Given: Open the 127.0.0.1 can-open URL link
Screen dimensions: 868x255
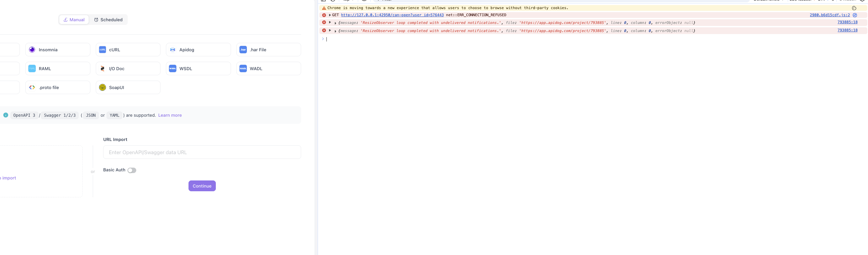Looking at the screenshot, I should coord(392,15).
